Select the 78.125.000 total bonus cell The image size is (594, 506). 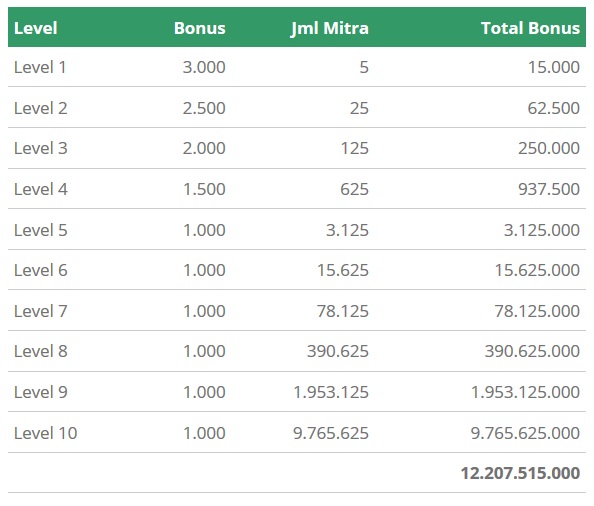pyautogui.click(x=537, y=311)
